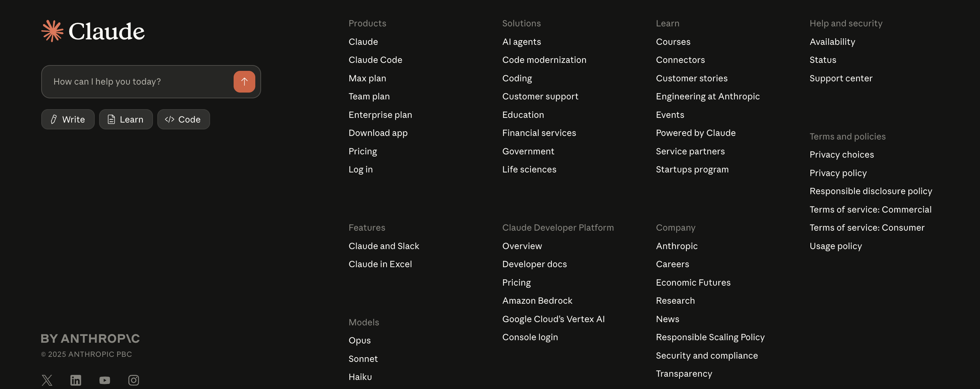The image size is (980, 389).
Task: View the Privacy policy
Action: click(x=838, y=173)
